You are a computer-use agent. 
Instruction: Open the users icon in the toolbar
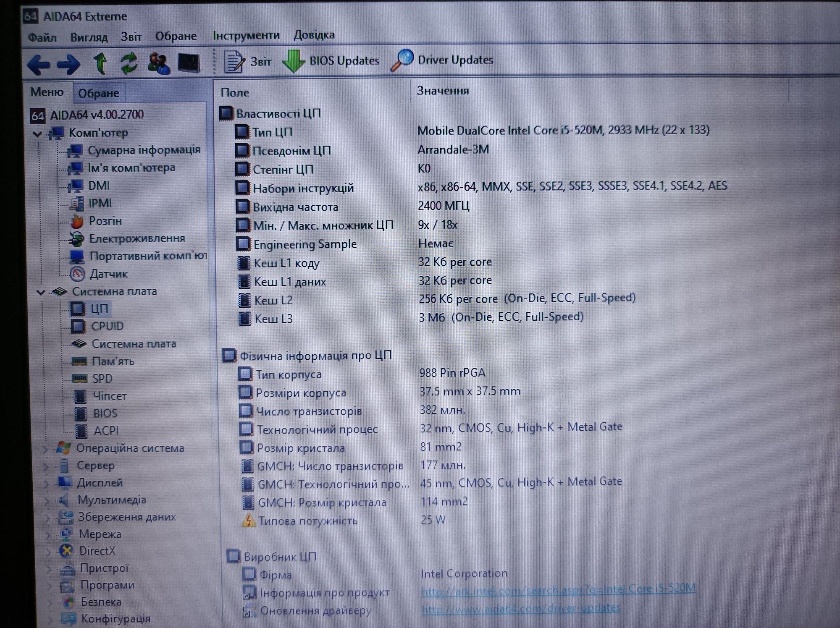[159, 63]
